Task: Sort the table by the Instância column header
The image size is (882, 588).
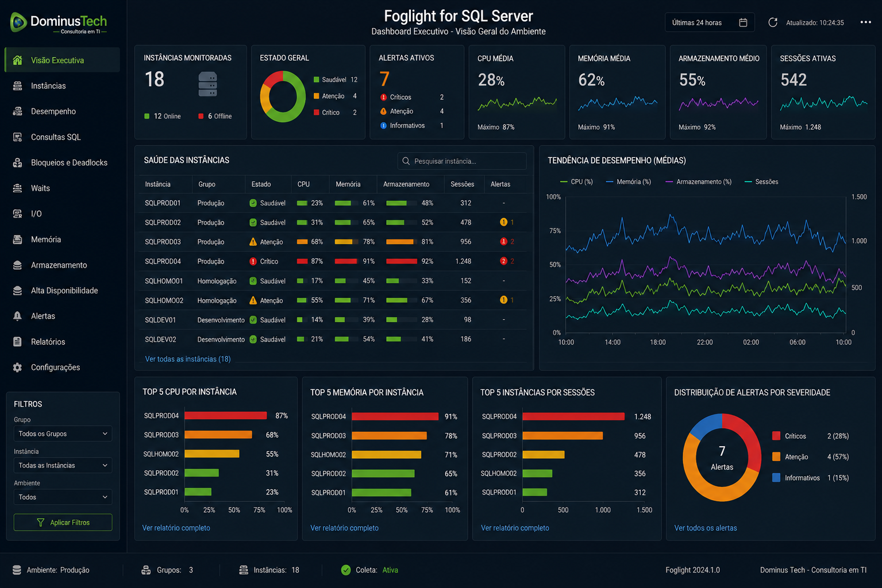Action: click(x=157, y=184)
